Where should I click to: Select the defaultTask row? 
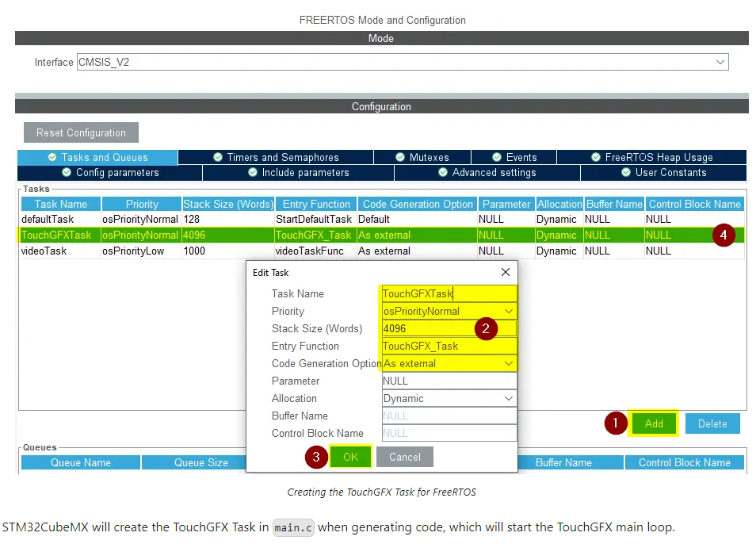tap(382, 220)
